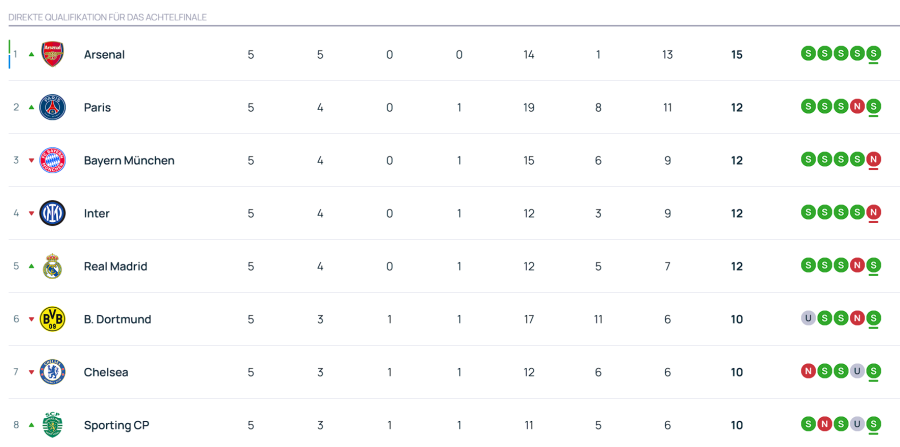Click the Chelsea club crest

(52, 372)
